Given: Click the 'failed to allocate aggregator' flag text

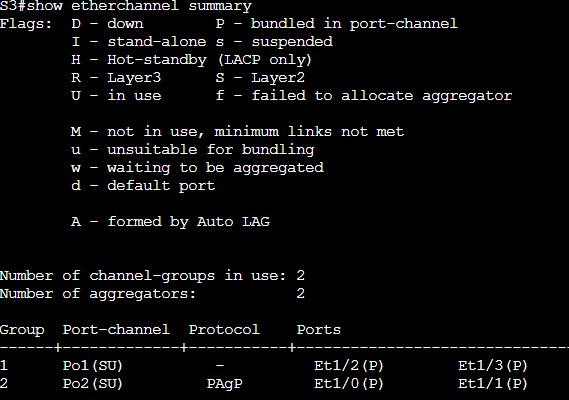Looking at the screenshot, I should coord(382,95).
